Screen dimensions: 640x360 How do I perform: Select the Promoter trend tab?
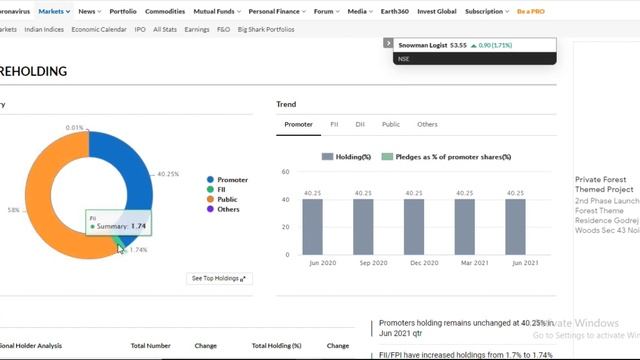[298, 124]
